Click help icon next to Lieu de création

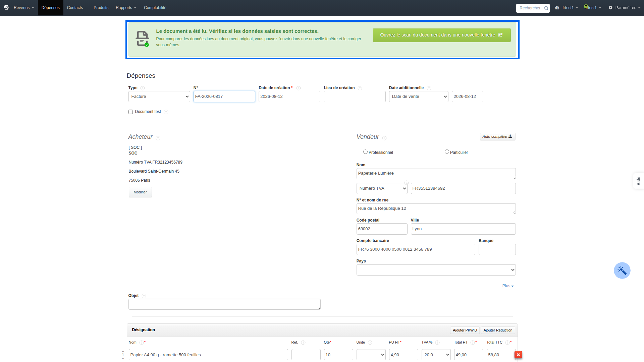[x=360, y=88]
